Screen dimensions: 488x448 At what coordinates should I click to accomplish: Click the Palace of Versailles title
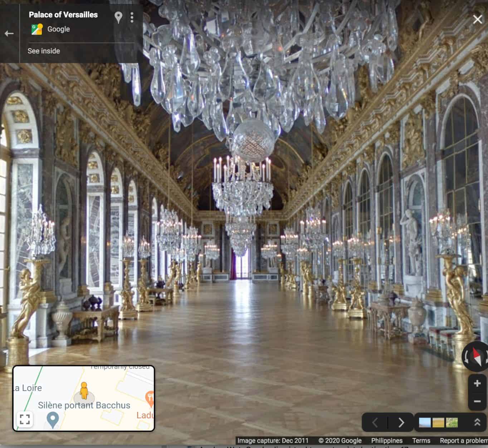tap(63, 15)
